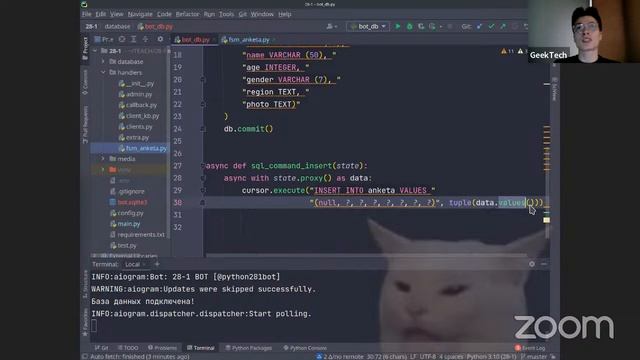Click Python 3.10 interpreter in status bar
This screenshot has width=640, height=360.
coord(492,356)
